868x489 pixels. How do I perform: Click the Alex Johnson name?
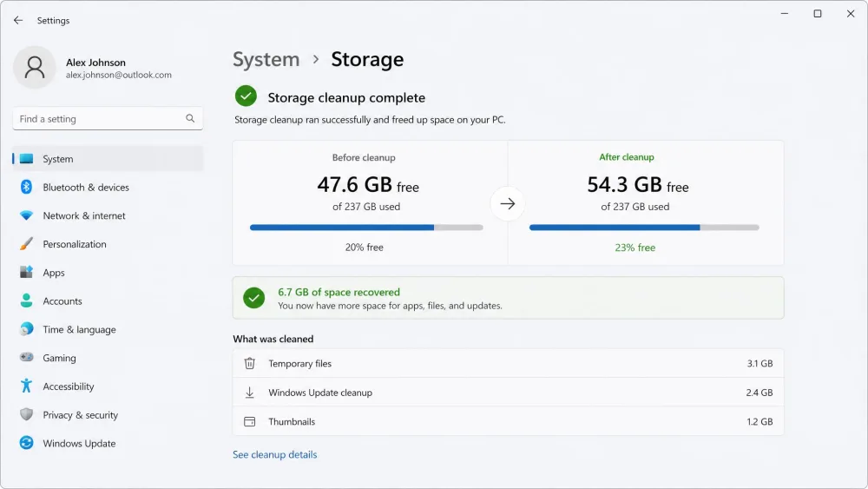pyautogui.click(x=95, y=63)
